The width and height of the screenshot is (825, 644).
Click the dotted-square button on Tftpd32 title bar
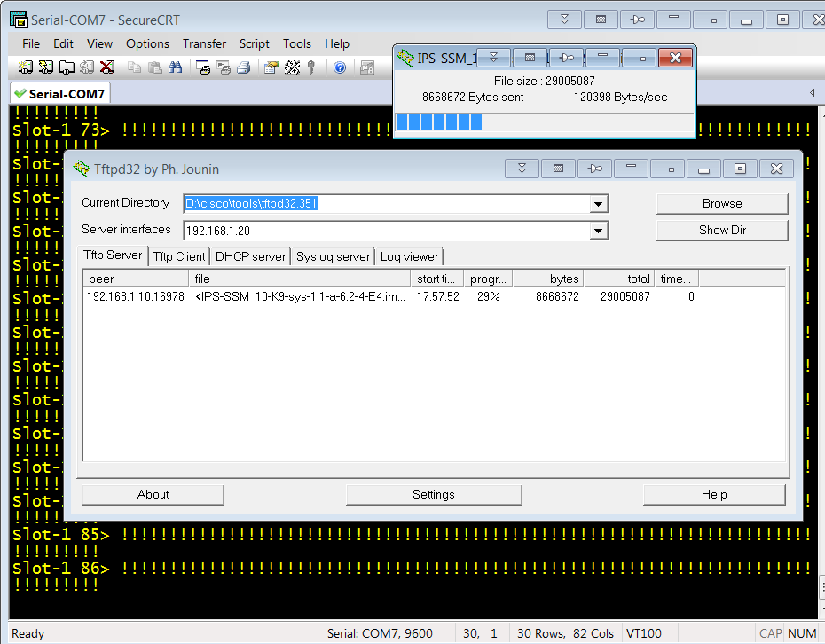[x=558, y=169]
